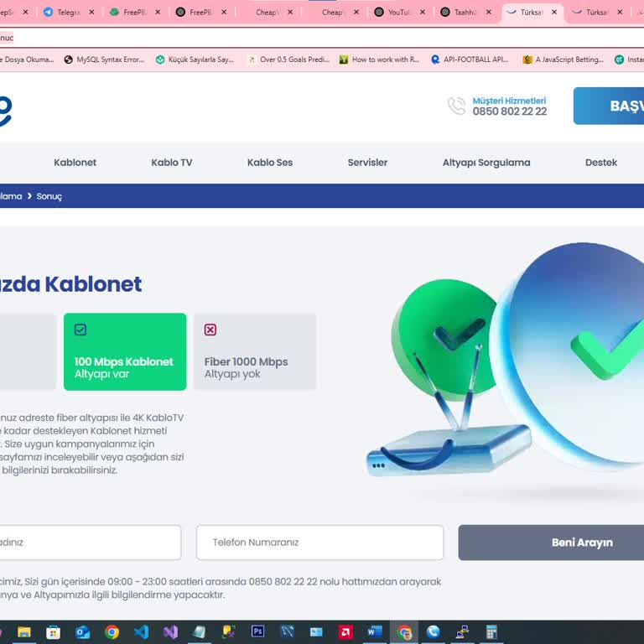Open Calculator from the taskbar

pos(491,631)
